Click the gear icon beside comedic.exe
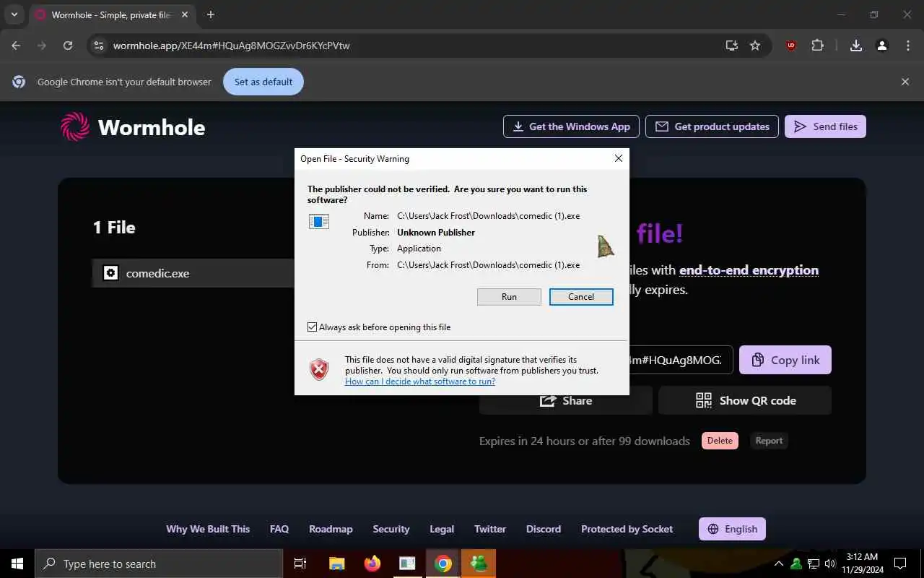This screenshot has height=578, width=924. [x=110, y=273]
